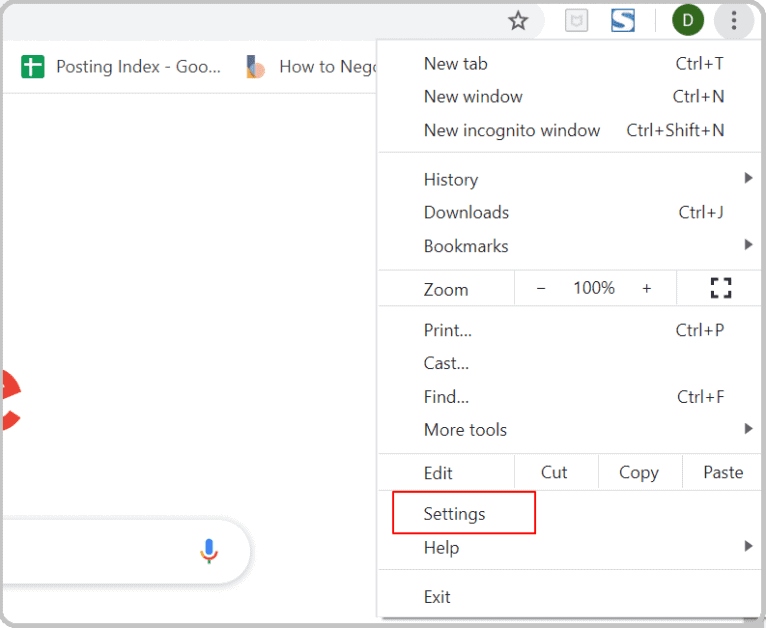Click inside the Google search box

click(98, 551)
